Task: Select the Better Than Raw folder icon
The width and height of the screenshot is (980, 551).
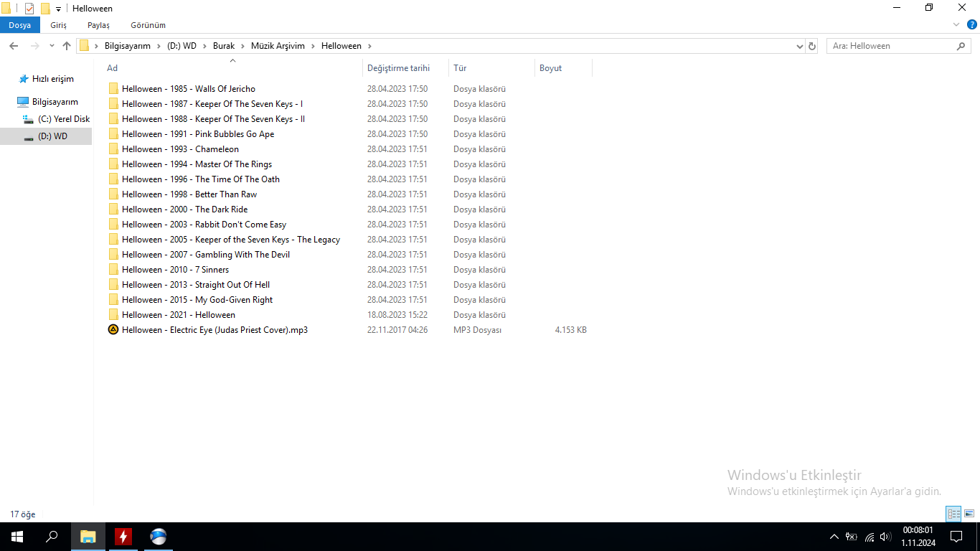Action: tap(113, 194)
